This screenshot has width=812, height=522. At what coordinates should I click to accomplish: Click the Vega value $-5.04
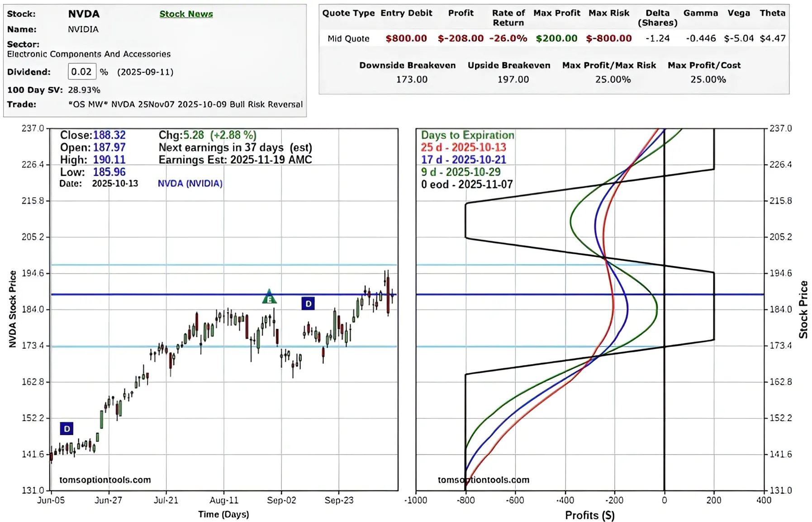click(739, 38)
